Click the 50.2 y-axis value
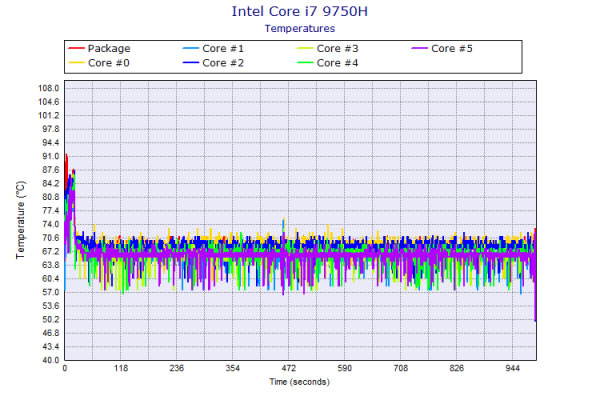 (51, 319)
